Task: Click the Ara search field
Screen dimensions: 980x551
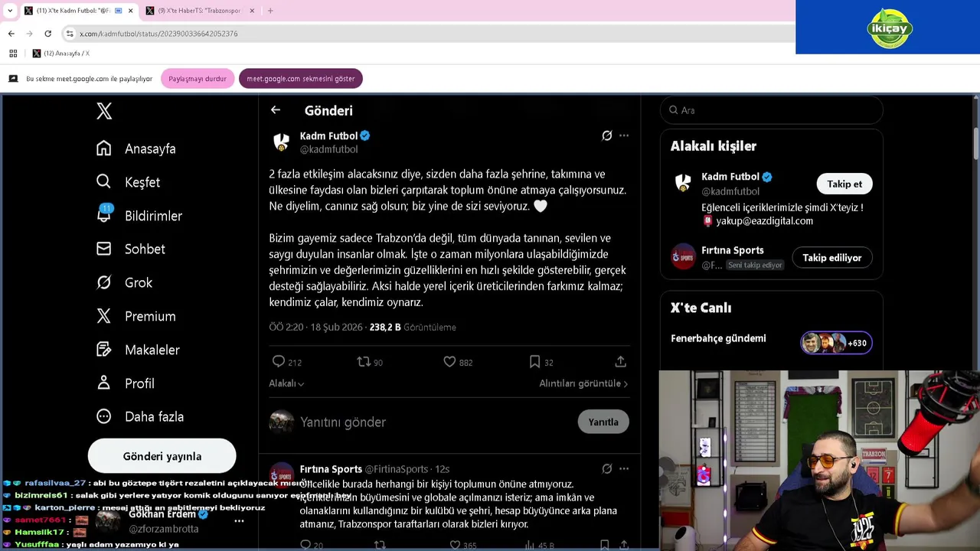Action: click(x=772, y=110)
